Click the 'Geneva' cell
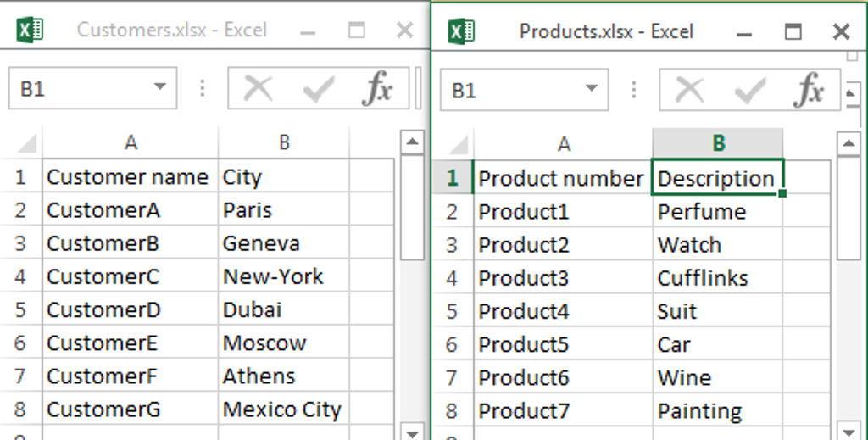 [x=284, y=243]
